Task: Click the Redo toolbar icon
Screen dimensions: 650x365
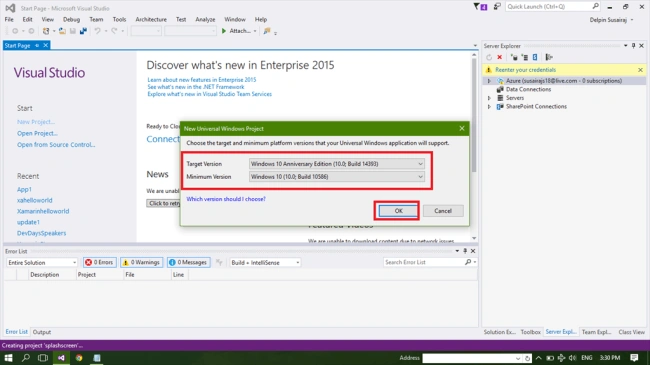Action: tap(114, 31)
